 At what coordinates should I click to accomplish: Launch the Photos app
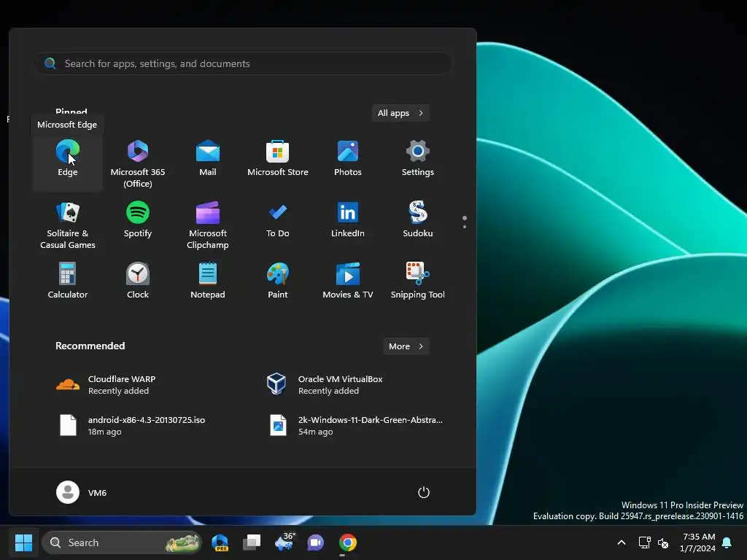click(348, 159)
